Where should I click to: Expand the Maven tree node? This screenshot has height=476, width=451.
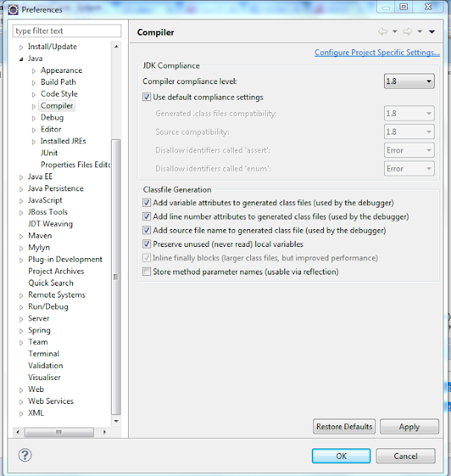pos(21,237)
